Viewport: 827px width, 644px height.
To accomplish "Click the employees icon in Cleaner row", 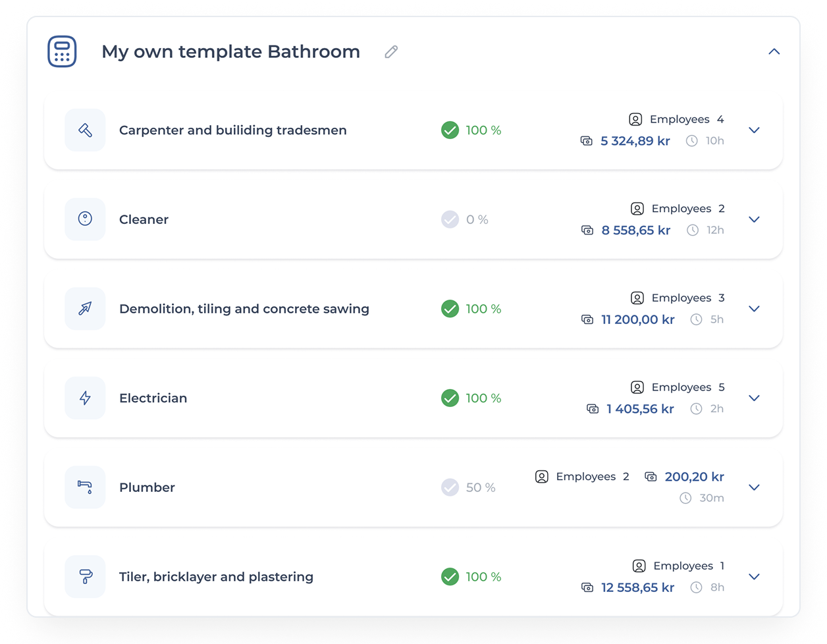I will pyautogui.click(x=637, y=209).
